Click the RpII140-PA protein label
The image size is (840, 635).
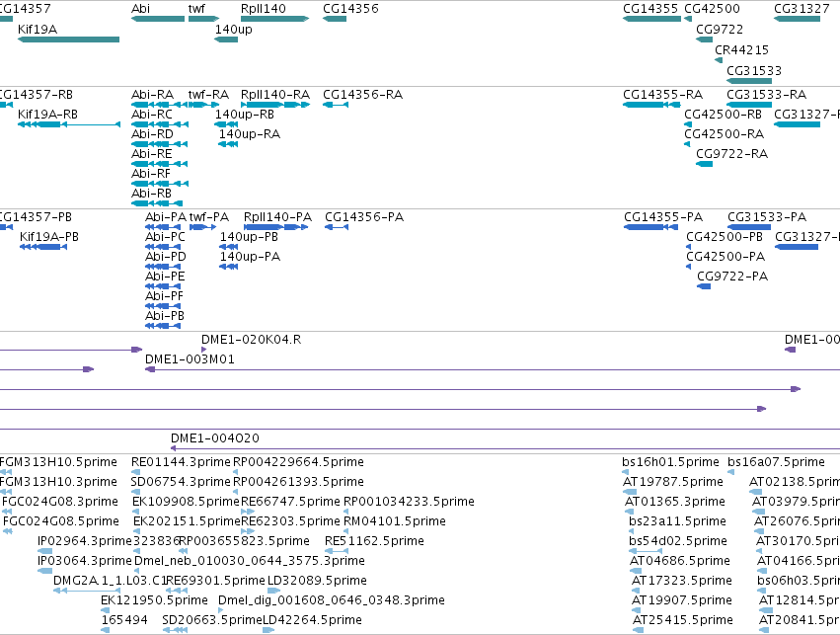click(277, 217)
